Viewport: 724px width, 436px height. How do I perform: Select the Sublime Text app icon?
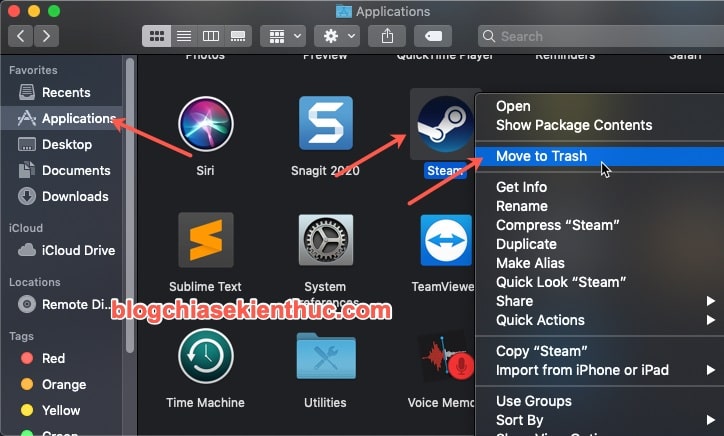pos(205,240)
